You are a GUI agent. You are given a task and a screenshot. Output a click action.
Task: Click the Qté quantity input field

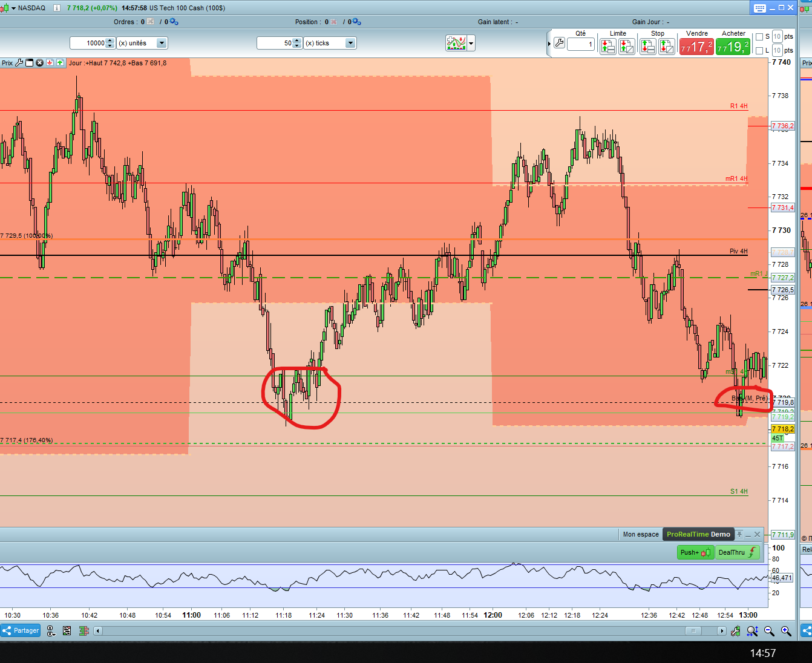tap(581, 44)
